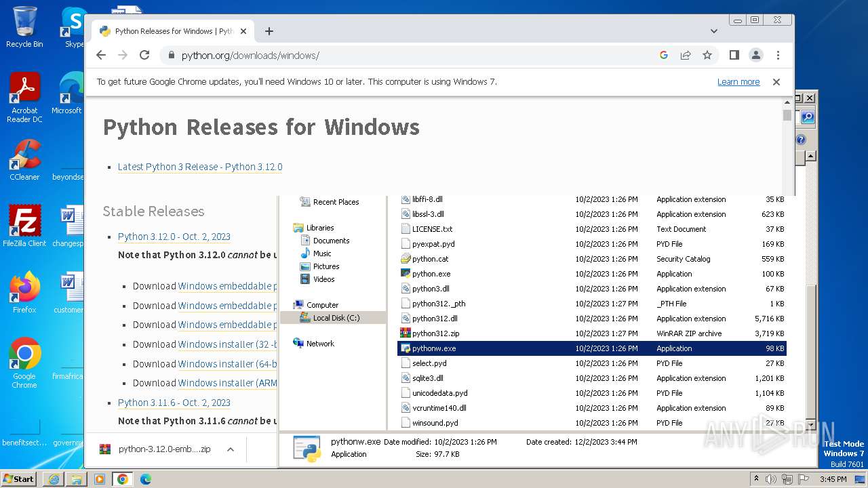Click the Chrome page scrollbar thumb
The width and height of the screenshot is (868, 488).
click(x=787, y=115)
